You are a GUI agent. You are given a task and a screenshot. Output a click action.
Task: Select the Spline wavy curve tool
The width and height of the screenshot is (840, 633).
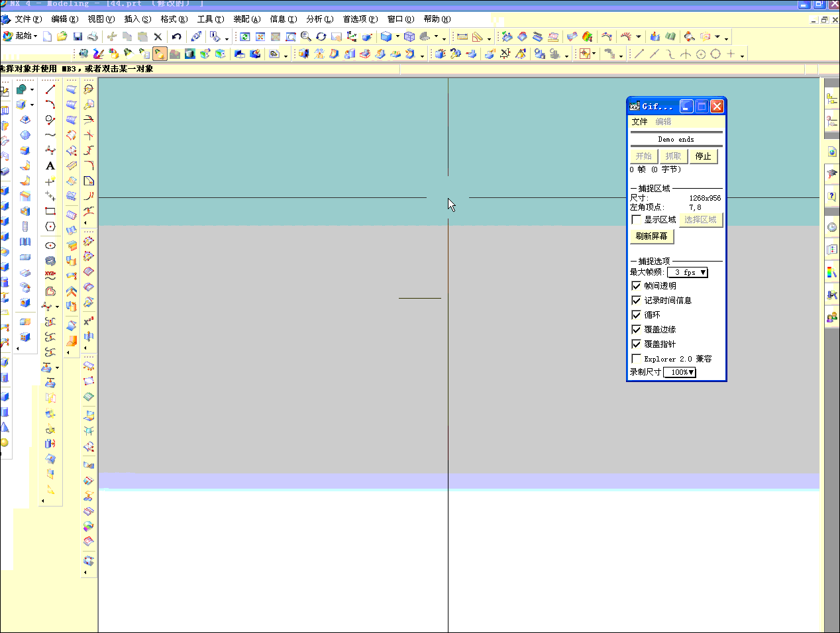[50, 135]
